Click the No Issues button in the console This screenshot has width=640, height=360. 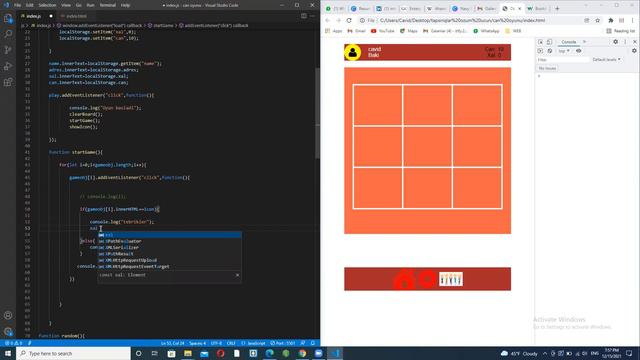coord(547,68)
